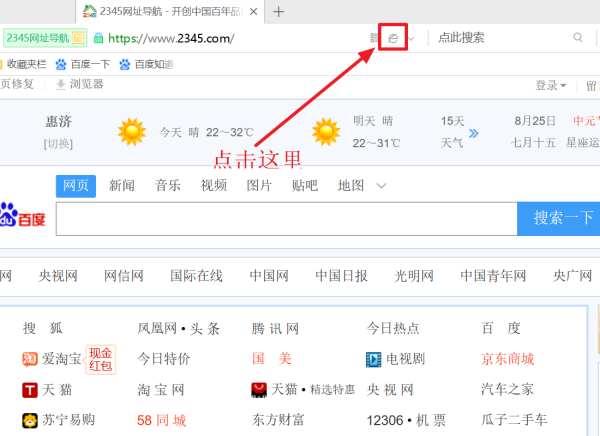Click the 苏宁易购 lion icon
This screenshot has width=600, height=436.
coord(30,420)
